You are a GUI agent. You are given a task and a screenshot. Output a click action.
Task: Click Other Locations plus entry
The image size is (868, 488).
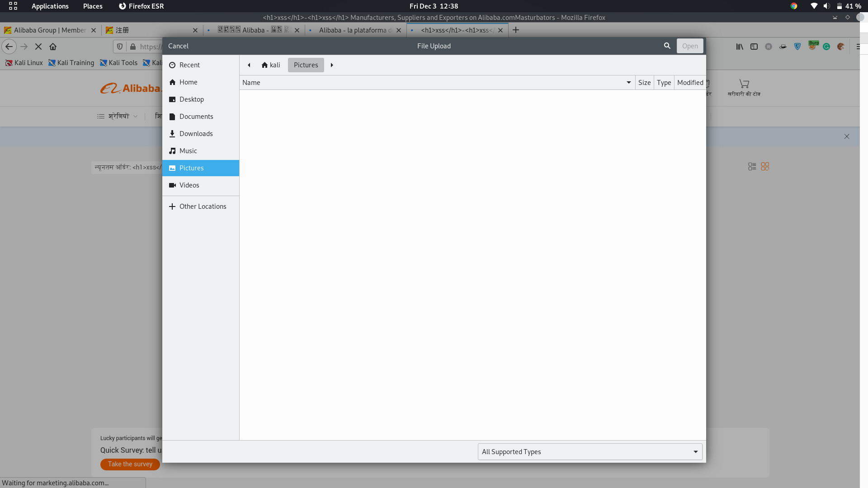point(202,206)
